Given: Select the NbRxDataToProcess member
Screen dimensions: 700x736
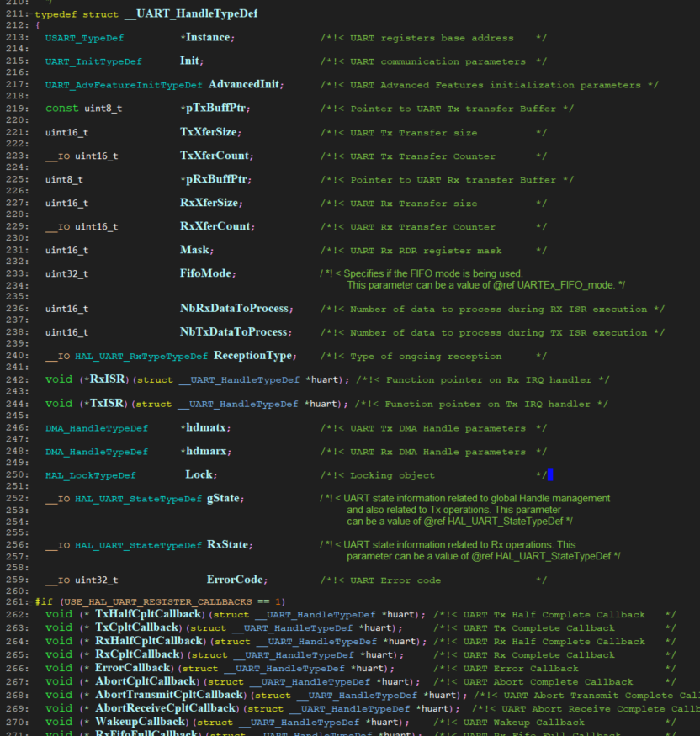Looking at the screenshot, I should pyautogui.click(x=234, y=308).
